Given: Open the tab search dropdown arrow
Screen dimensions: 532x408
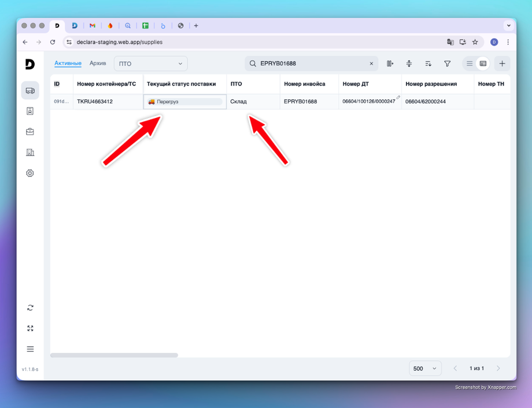Looking at the screenshot, I should click(x=509, y=25).
